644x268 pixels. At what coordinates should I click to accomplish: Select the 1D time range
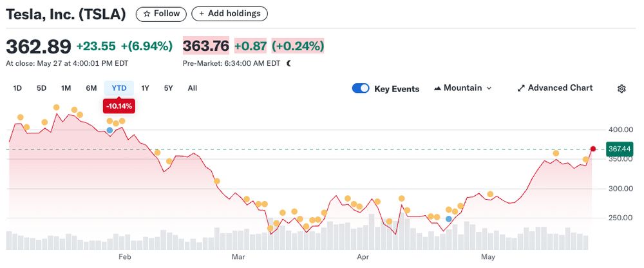click(17, 88)
